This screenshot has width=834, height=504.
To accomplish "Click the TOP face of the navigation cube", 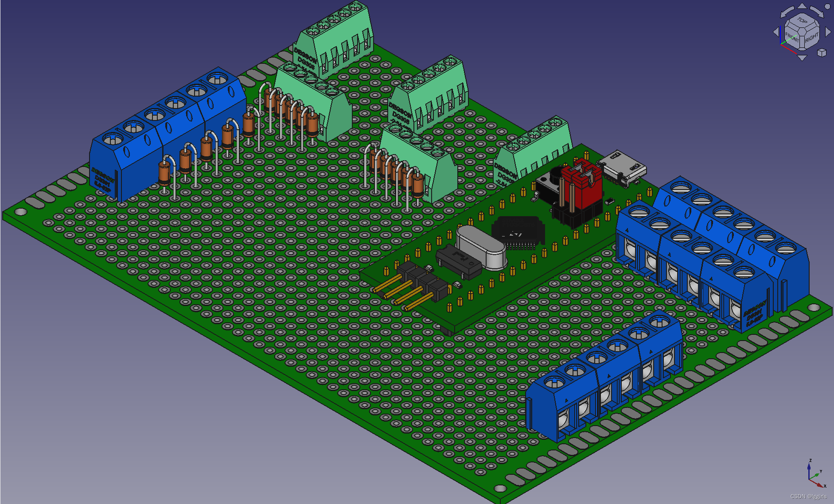I will pos(802,20).
